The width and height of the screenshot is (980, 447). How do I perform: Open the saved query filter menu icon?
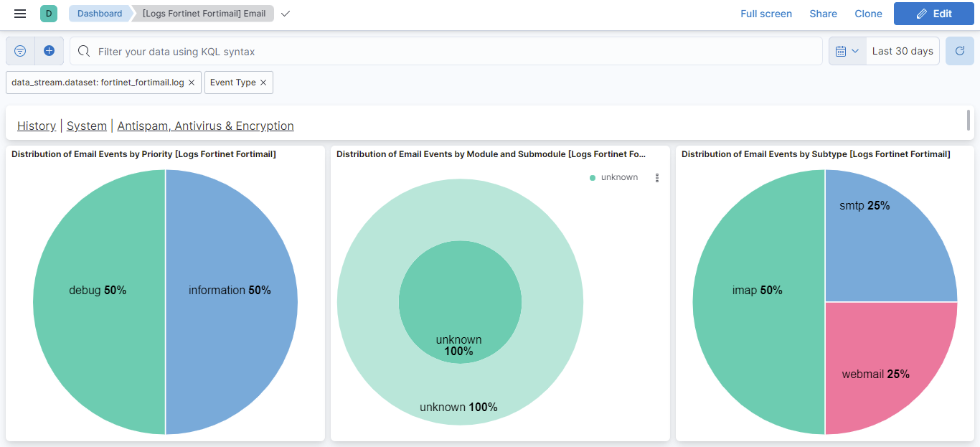pyautogui.click(x=20, y=50)
